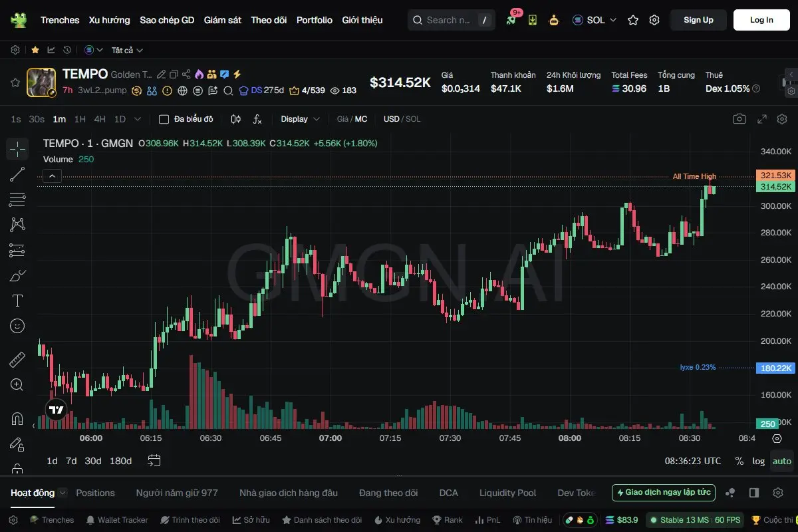Image resolution: width=798 pixels, height=532 pixels.
Task: Open chart settings gear in toolbar
Action: pos(782,119)
